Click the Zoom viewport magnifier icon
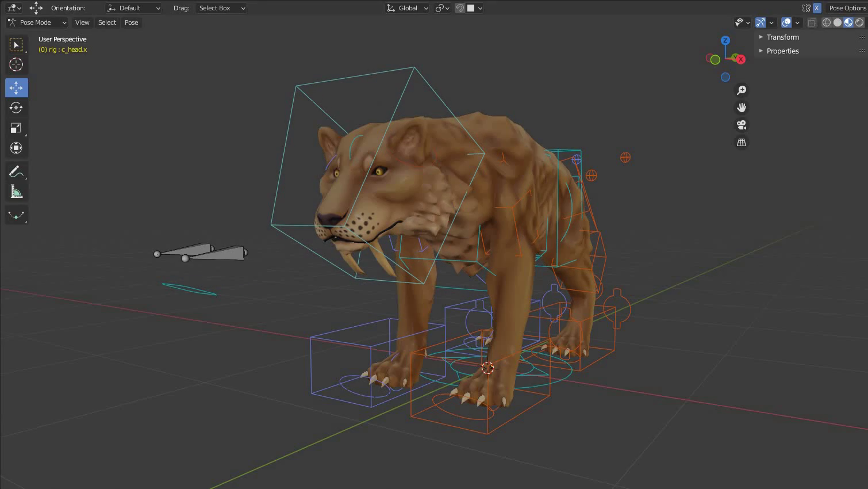The width and height of the screenshot is (868, 489). pyautogui.click(x=742, y=90)
